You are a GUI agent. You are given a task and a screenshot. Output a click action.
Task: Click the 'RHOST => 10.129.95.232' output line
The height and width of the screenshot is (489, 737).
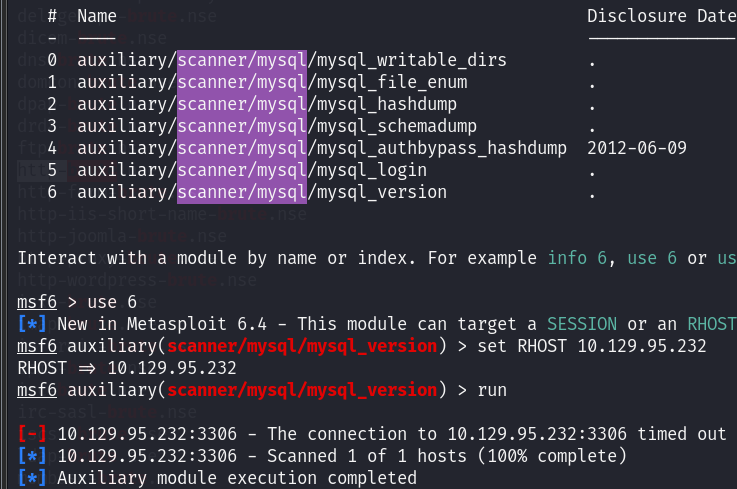point(127,368)
